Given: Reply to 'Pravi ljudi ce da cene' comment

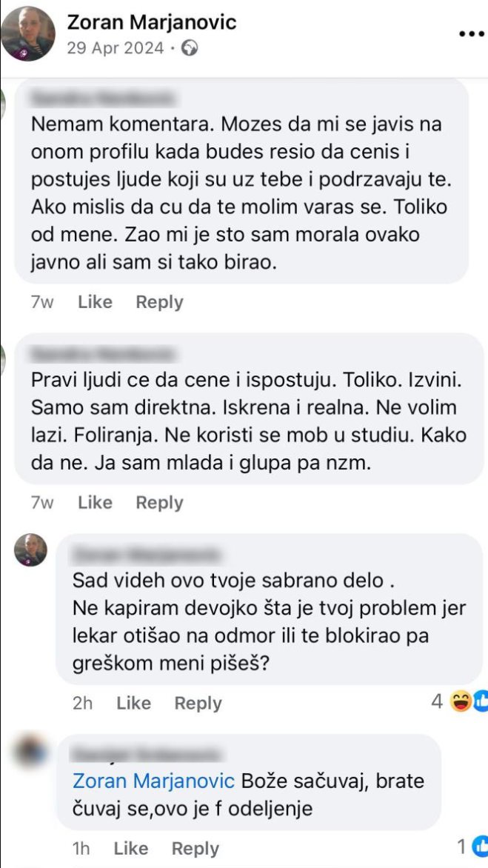Looking at the screenshot, I should tap(159, 503).
